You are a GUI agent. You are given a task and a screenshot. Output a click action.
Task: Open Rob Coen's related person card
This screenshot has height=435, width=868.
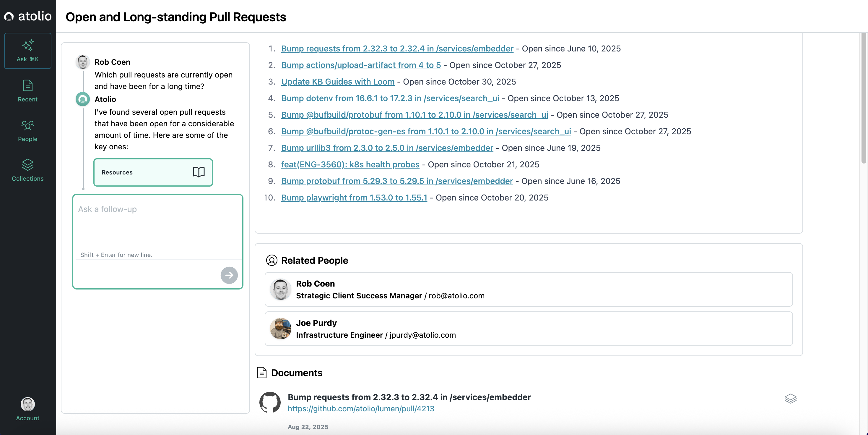pyautogui.click(x=528, y=289)
